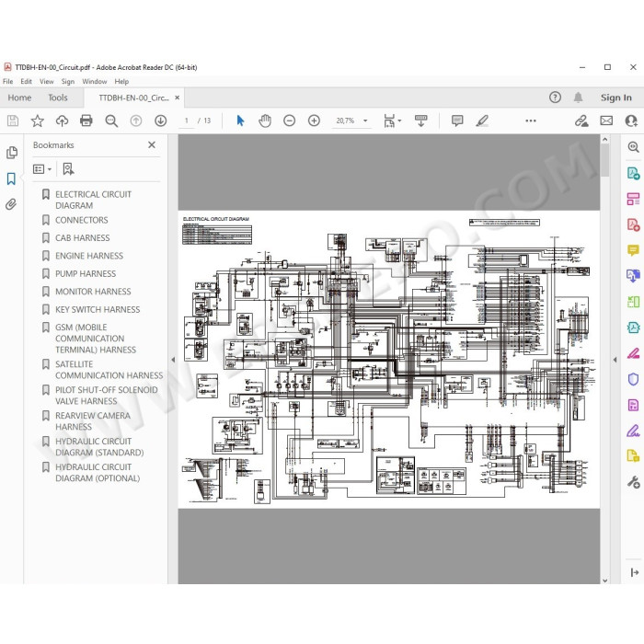The height and width of the screenshot is (644, 644).
Task: Jump to CAB HARNESS bookmark
Action: (83, 237)
